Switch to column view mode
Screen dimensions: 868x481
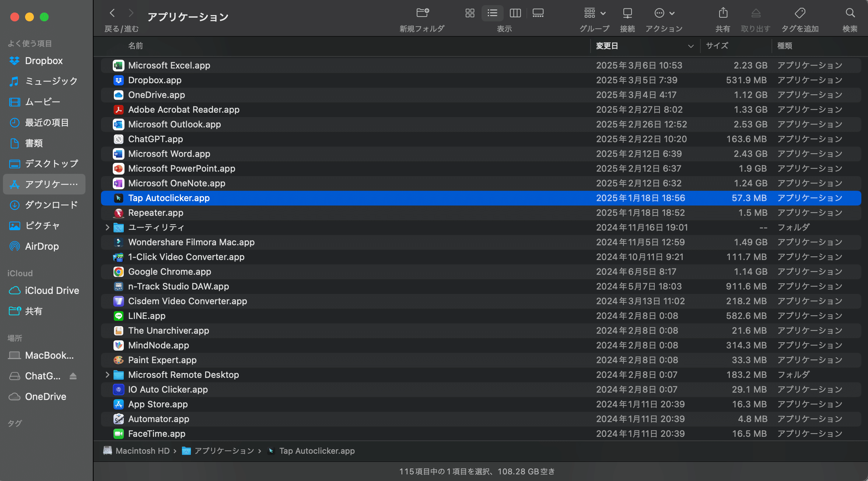(515, 13)
